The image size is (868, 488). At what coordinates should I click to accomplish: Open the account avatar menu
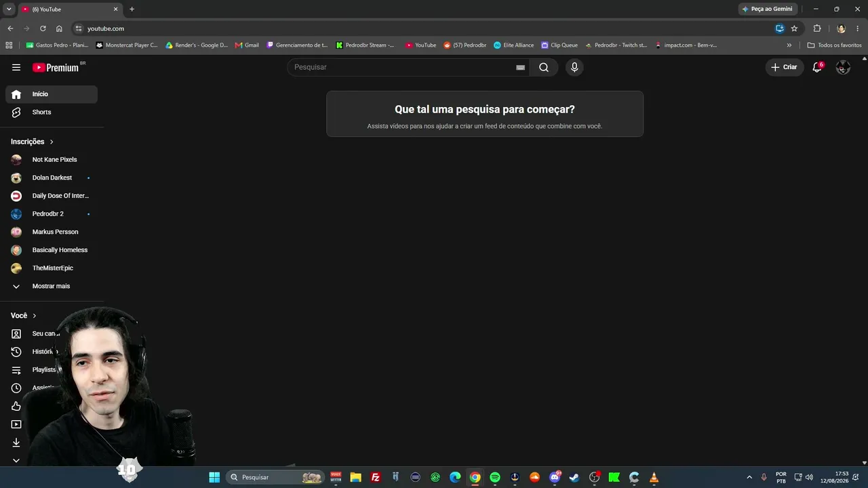[843, 67]
